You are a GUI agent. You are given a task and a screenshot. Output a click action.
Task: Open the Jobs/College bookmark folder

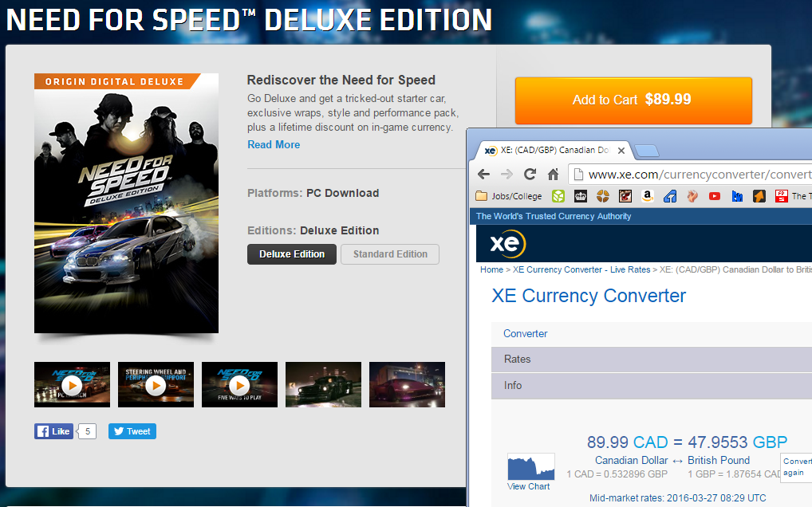[509, 196]
